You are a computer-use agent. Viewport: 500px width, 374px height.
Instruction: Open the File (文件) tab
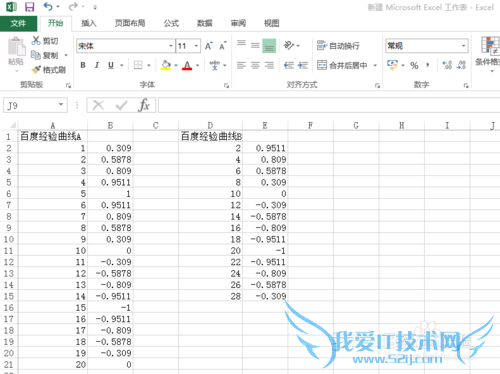(x=18, y=23)
